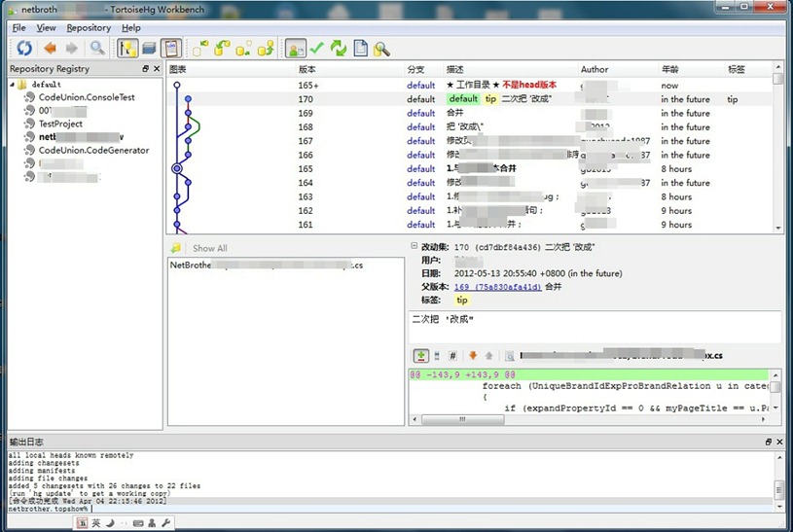
Task: Open the revision filter magnifier icon
Action: (x=97, y=48)
